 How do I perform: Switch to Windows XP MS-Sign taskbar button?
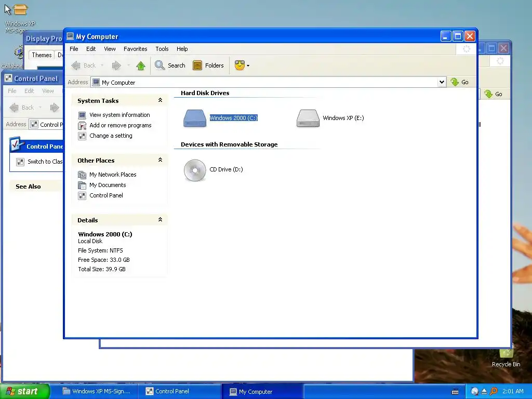(97, 392)
